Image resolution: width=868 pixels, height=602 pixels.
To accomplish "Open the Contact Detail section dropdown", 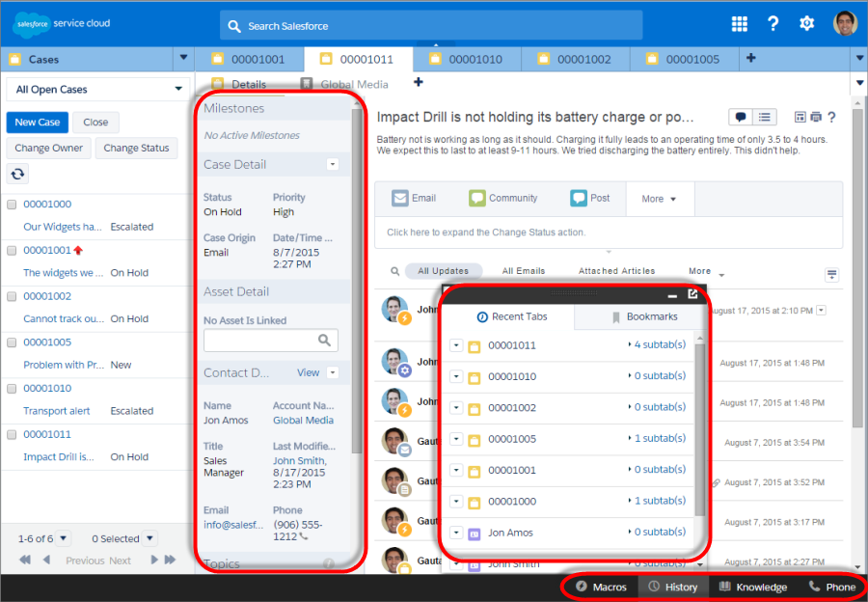I will 332,372.
